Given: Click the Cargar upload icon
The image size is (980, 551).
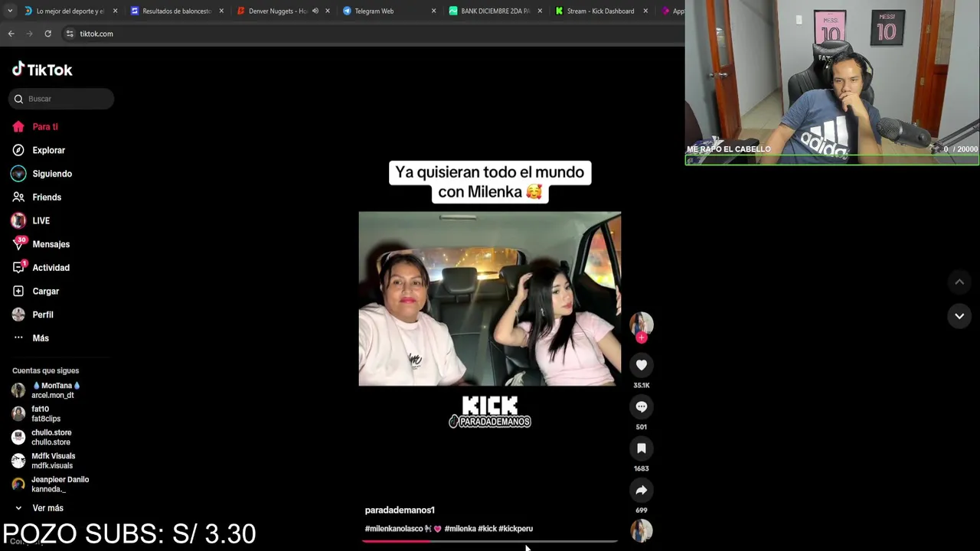Looking at the screenshot, I should (x=18, y=292).
